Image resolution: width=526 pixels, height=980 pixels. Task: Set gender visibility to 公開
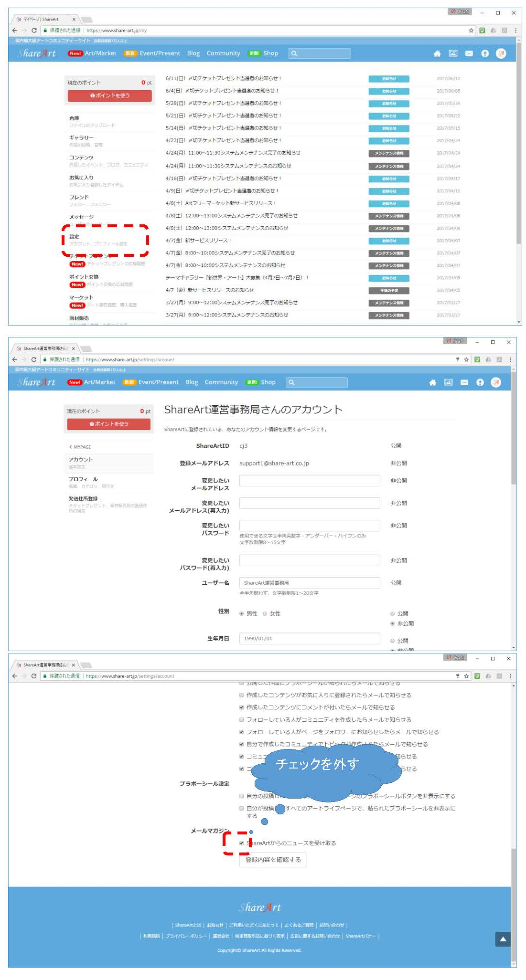coord(392,614)
